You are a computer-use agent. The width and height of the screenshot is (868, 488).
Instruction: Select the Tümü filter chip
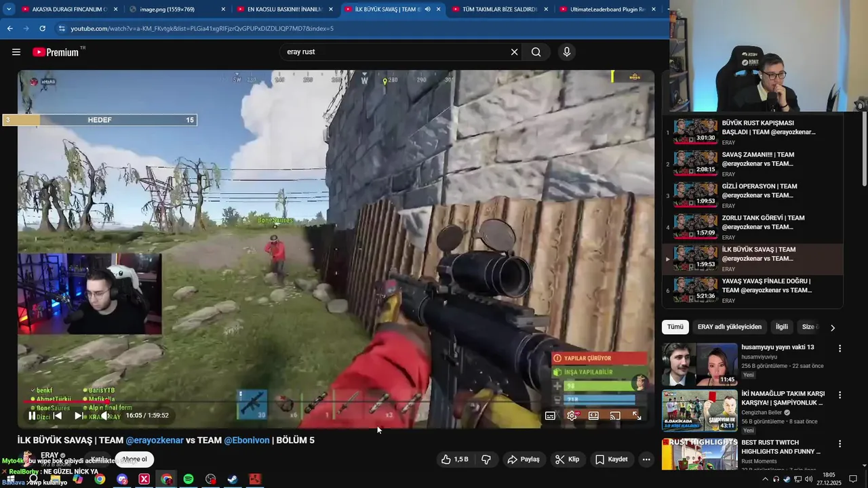pyautogui.click(x=675, y=327)
